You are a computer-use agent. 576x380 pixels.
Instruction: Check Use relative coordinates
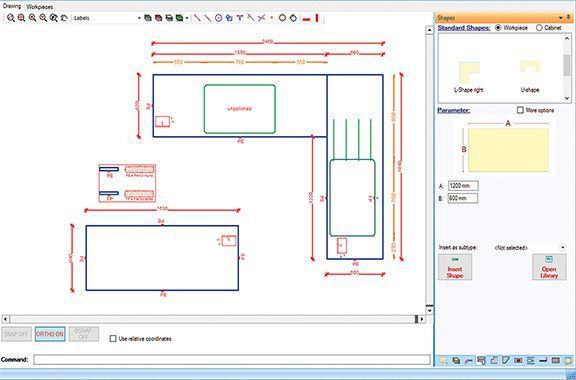coord(113,338)
